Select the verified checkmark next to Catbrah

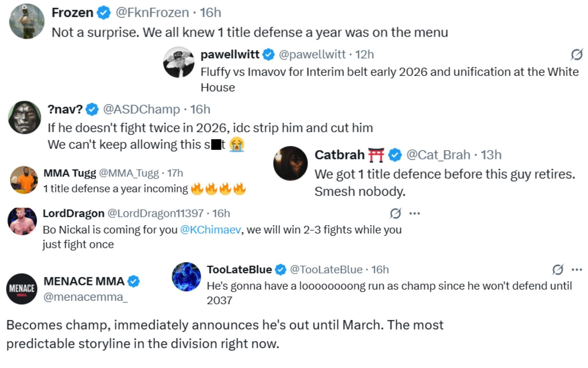pyautogui.click(x=394, y=155)
